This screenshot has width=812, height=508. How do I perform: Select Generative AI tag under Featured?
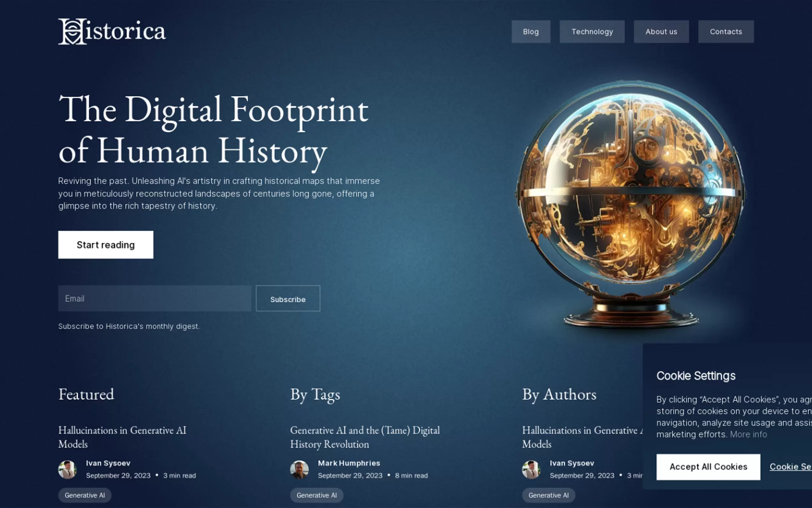click(85, 495)
